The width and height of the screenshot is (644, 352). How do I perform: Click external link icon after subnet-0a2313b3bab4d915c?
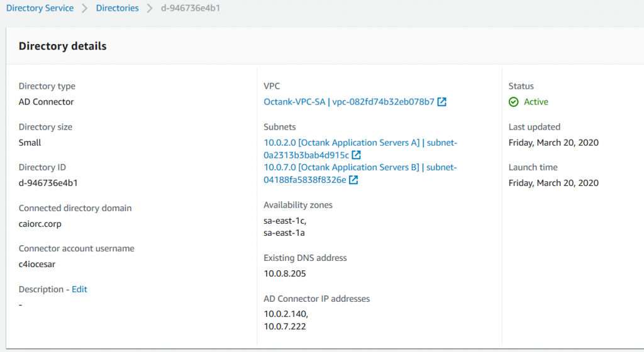(x=356, y=155)
